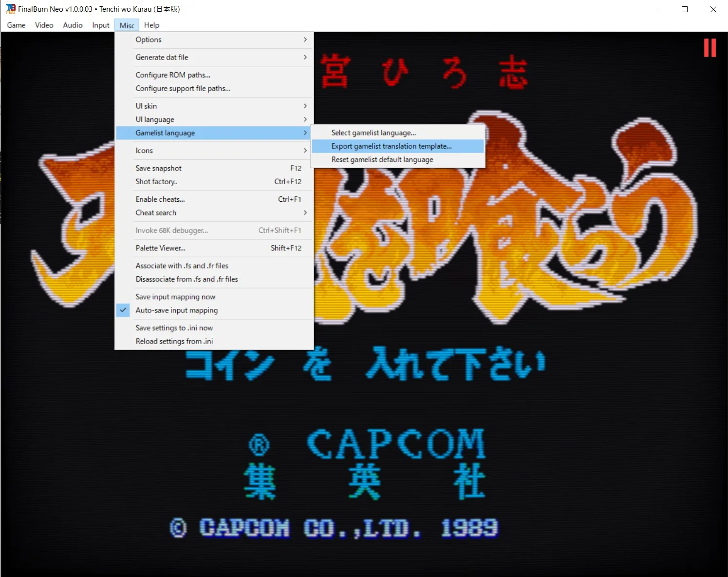
Task: Open the Palette Viewer
Action: 161,248
